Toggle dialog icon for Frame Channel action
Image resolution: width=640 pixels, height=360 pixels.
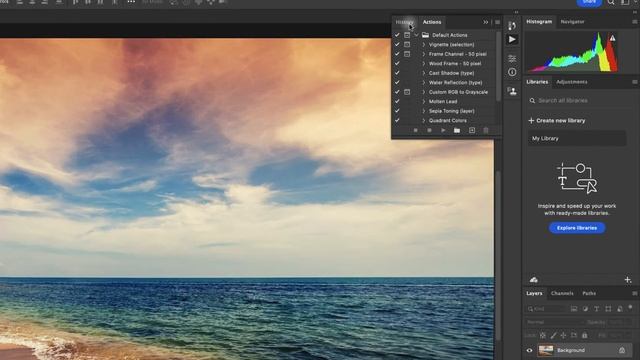(x=407, y=54)
